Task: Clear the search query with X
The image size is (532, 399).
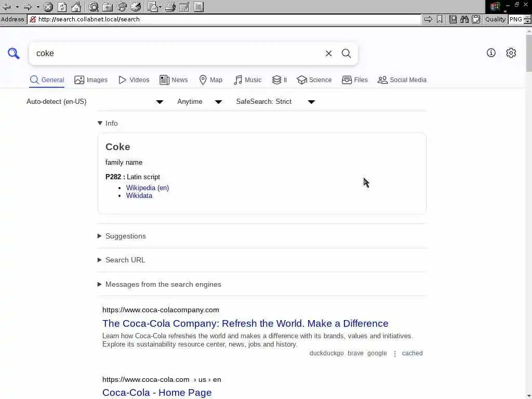Action: (x=328, y=54)
